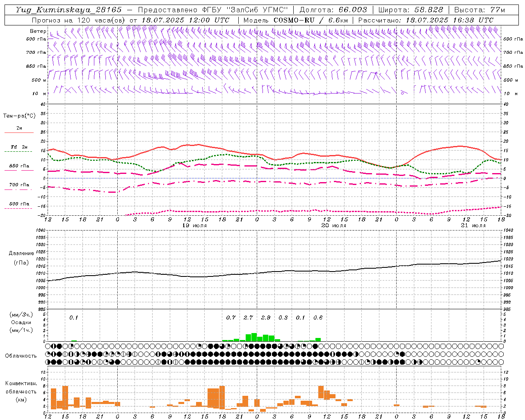Click the (км) unit label
Image resolution: width=525 pixels, height=420 pixels.
(21, 399)
